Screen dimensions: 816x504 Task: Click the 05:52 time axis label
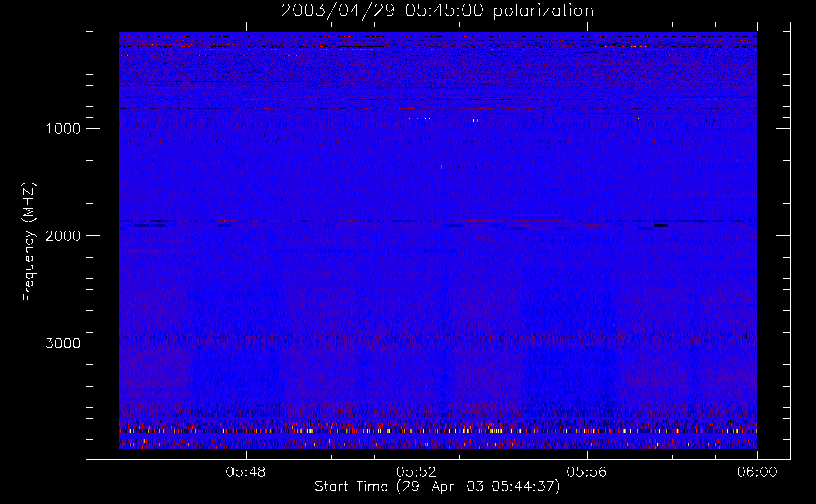(416, 472)
